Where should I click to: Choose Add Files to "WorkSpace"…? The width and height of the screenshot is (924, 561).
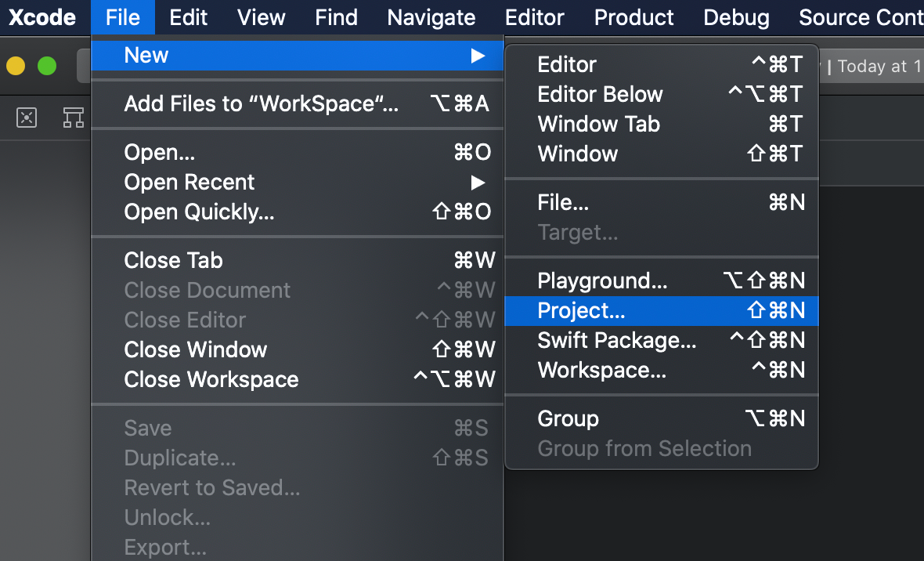(297, 104)
